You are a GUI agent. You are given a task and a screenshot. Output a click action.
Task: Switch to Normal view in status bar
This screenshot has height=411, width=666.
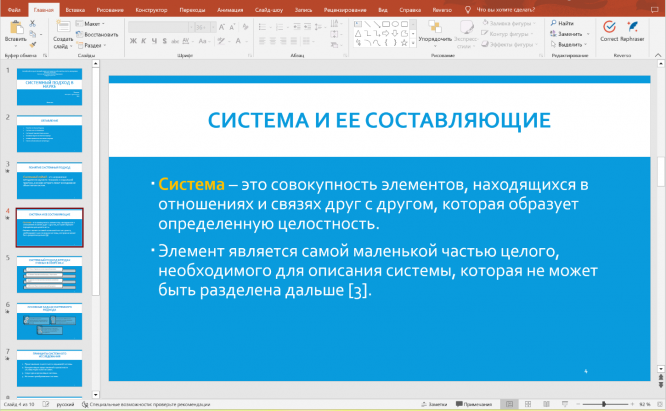pos(512,404)
